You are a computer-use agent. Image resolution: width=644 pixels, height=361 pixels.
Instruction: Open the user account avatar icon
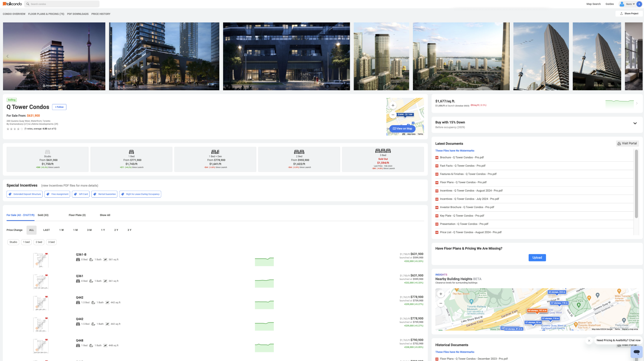[x=622, y=4]
